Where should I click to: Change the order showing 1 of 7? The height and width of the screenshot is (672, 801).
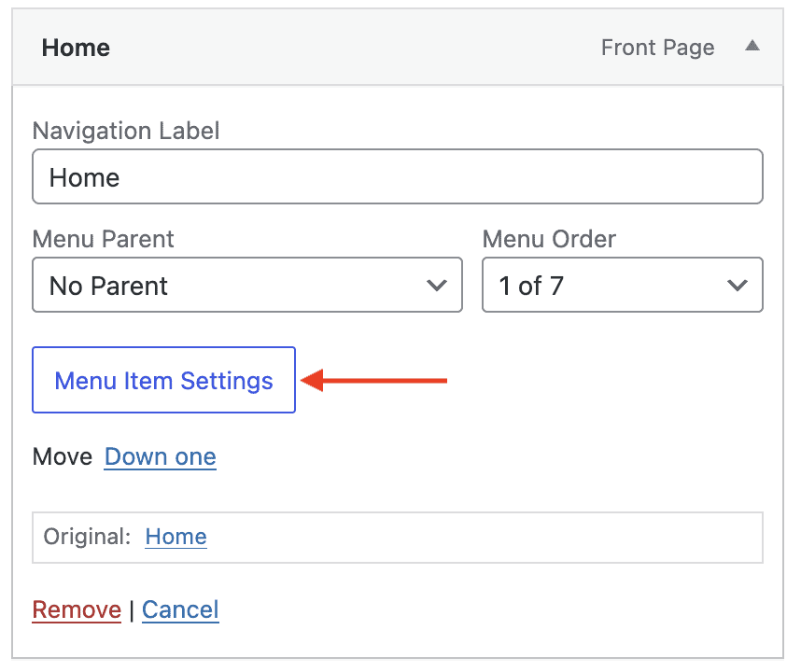(x=622, y=285)
